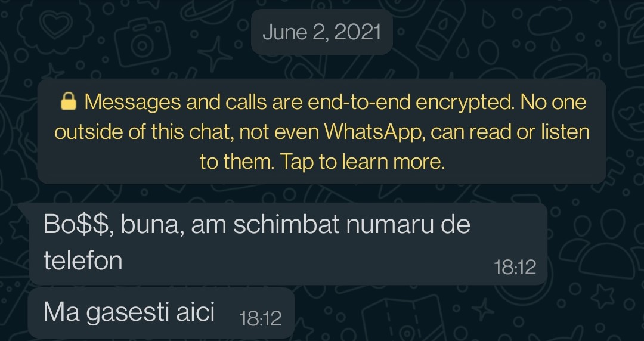Select the 'Ma gasesti aici' message
Image resolution: width=644 pixels, height=341 pixels.
(x=162, y=312)
